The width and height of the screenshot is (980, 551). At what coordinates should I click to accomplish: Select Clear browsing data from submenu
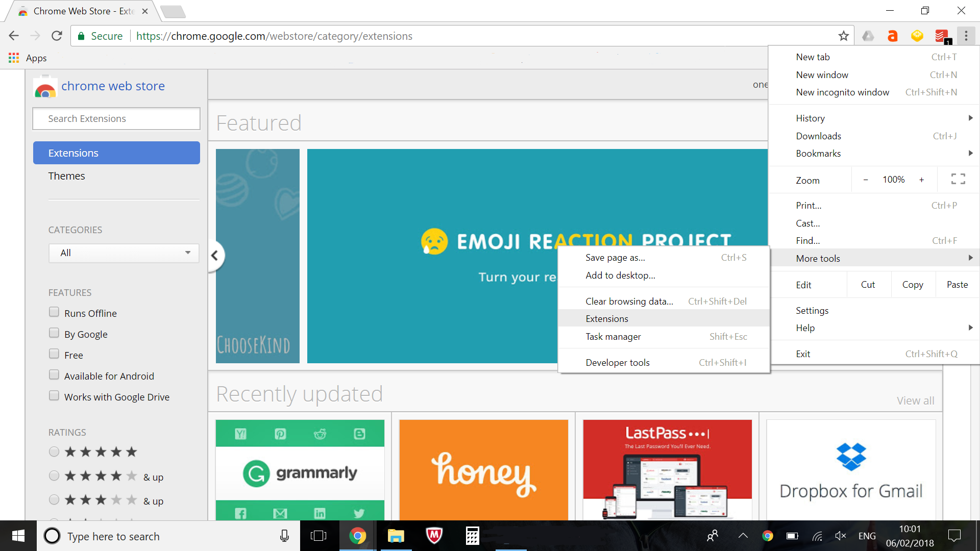pyautogui.click(x=629, y=301)
